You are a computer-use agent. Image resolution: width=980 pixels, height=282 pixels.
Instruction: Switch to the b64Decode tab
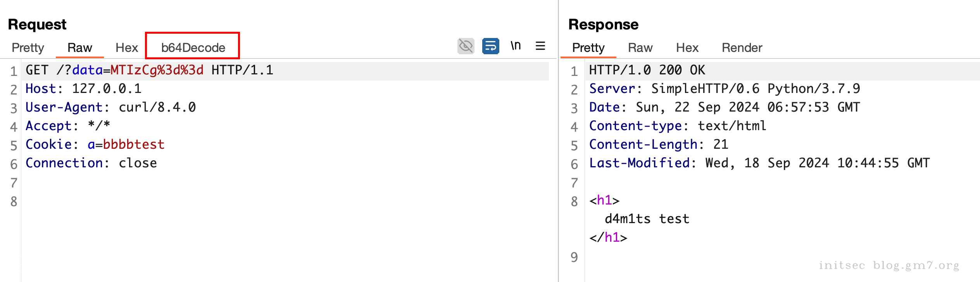[x=193, y=48]
